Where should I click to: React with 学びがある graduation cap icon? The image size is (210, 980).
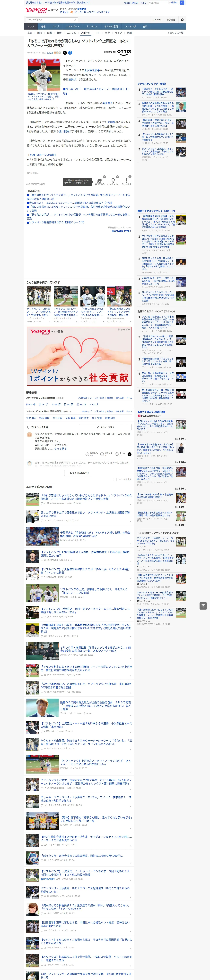pos(99,180)
